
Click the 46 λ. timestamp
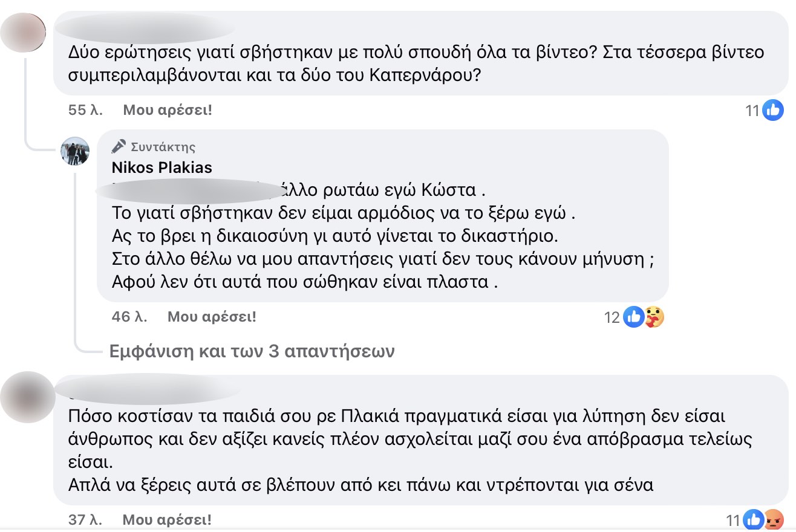(130, 316)
